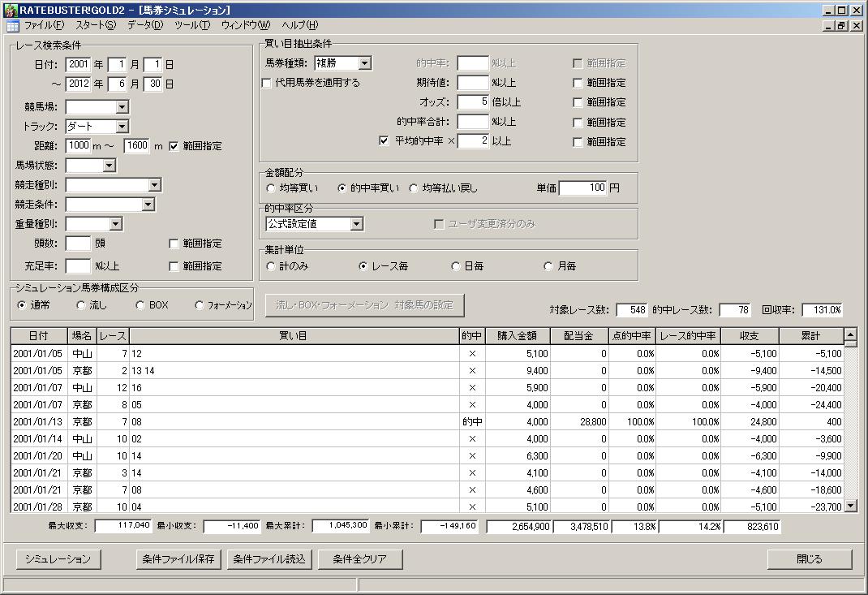This screenshot has width=868, height=595.
Task: Click the RATEBUSTER app icon in title bar
Action: pos(11,10)
